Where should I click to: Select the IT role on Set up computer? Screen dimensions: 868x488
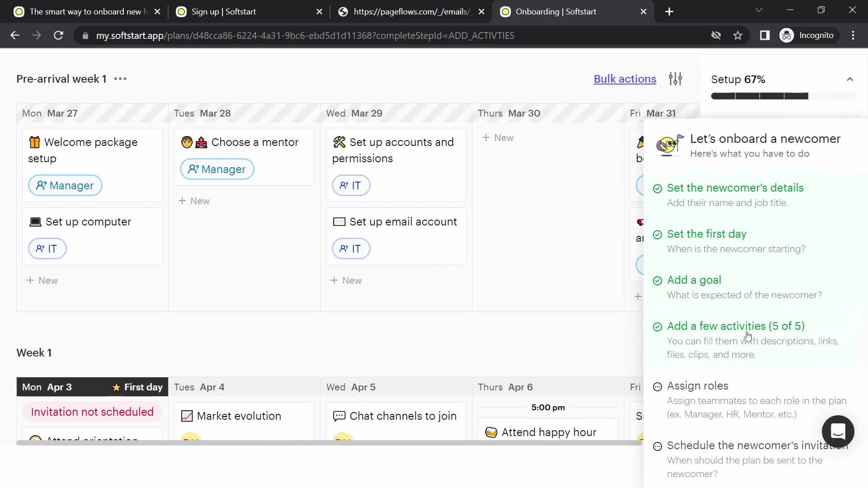[x=47, y=249]
